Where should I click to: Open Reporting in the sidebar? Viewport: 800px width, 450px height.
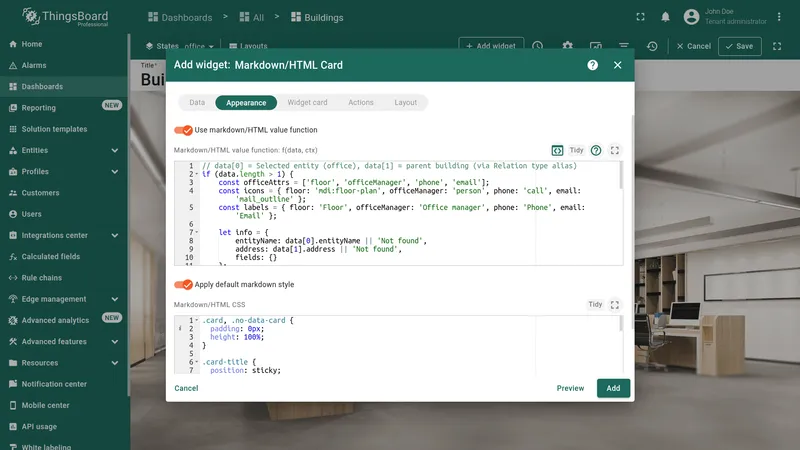click(x=64, y=108)
